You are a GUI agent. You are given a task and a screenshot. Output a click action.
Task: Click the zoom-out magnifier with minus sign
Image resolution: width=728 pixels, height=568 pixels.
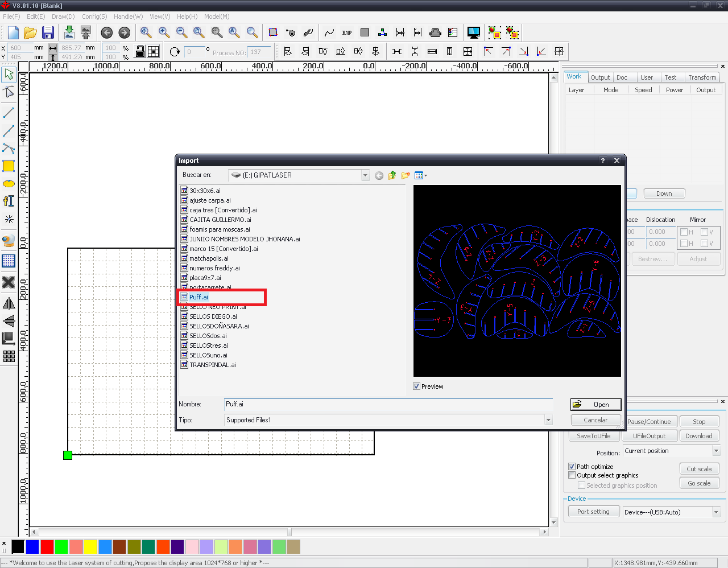181,32
